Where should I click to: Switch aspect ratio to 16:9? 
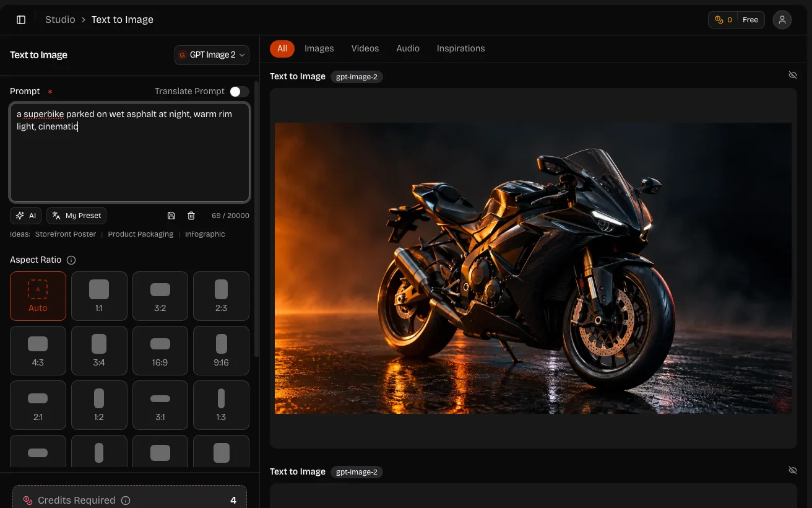160,351
